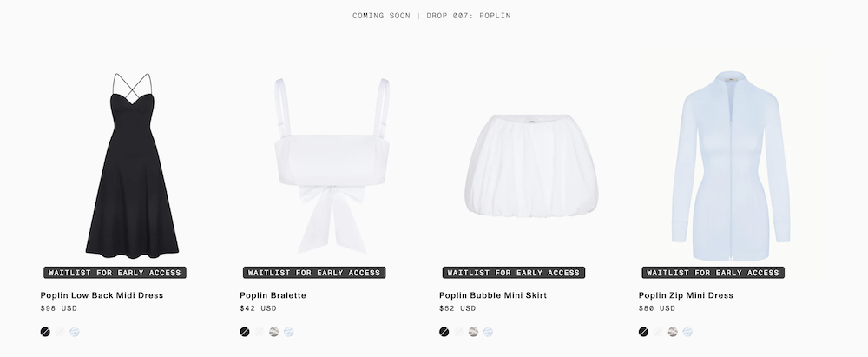Viewport: 868px width, 357px height.
Task: Choose grey swatch under Poplin Bralette
Action: 274,332
